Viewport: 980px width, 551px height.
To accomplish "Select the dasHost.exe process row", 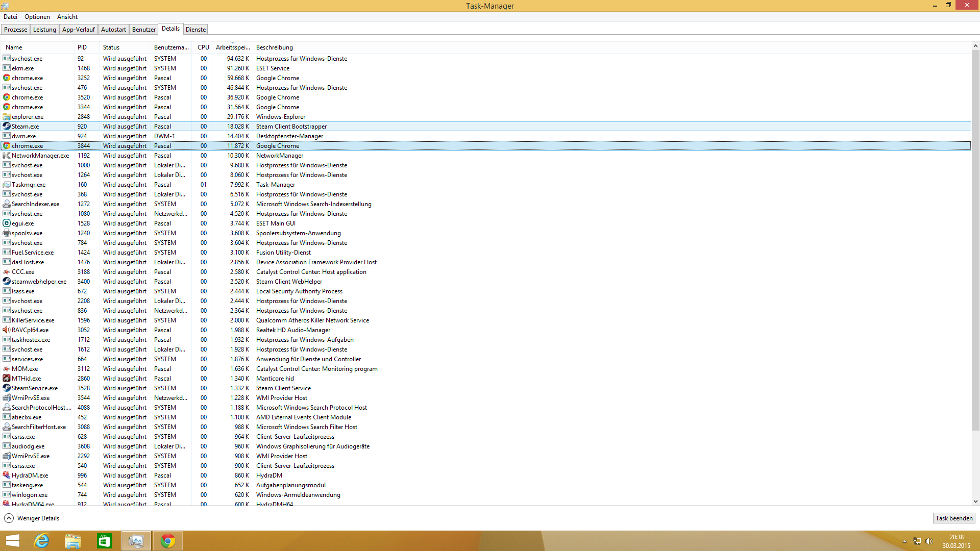I will 486,262.
